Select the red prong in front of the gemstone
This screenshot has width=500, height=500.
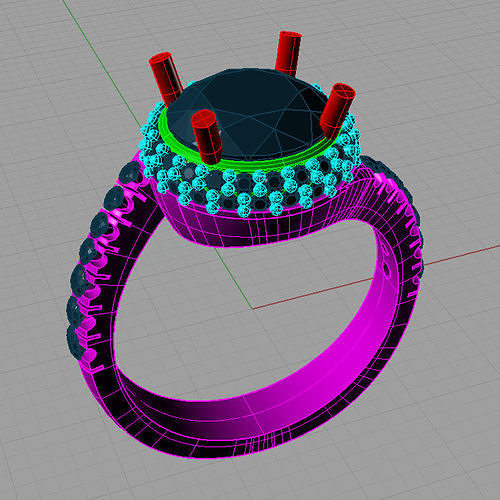click(207, 137)
